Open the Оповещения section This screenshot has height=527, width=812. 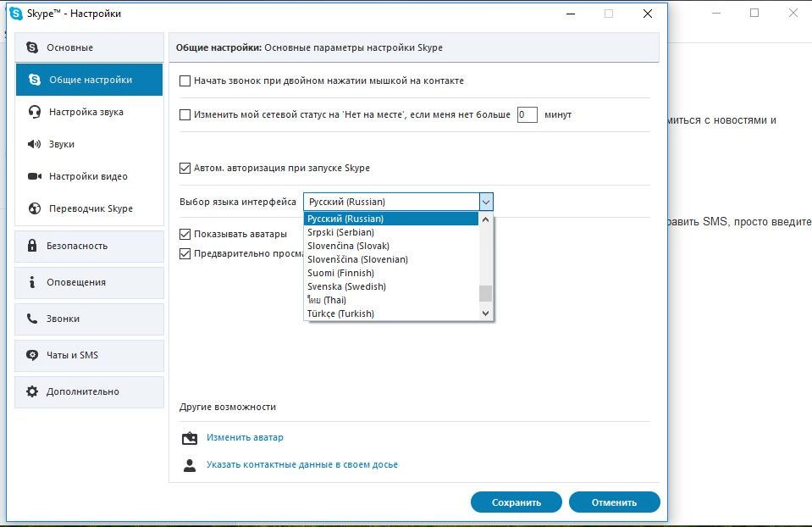89,282
